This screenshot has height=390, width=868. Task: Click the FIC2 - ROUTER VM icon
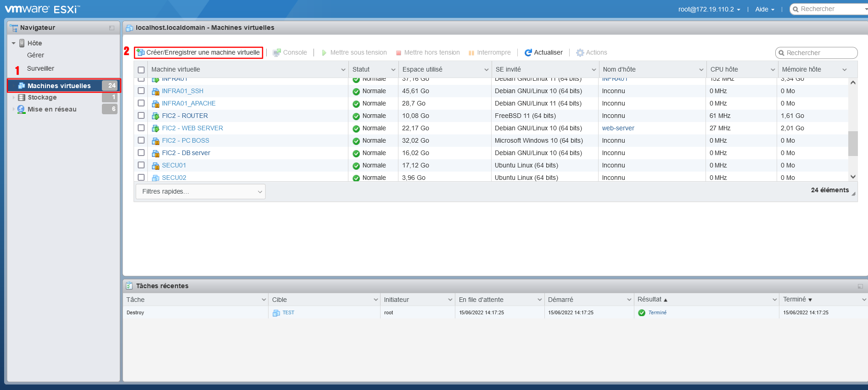[156, 116]
